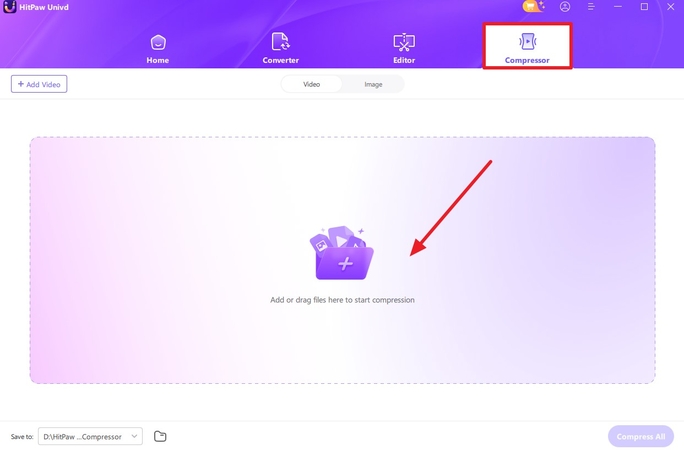Close the HitPaw Univd window
This screenshot has height=450, width=684.
(670, 7)
